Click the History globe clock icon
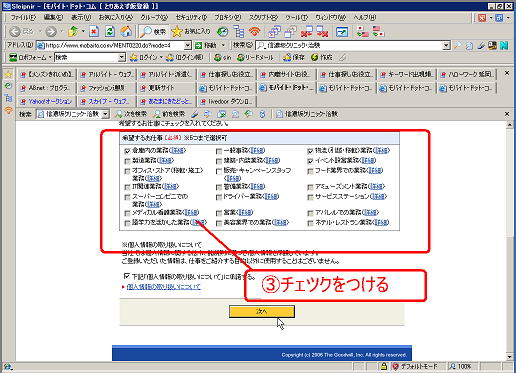The width and height of the screenshot is (516, 373). [x=222, y=32]
